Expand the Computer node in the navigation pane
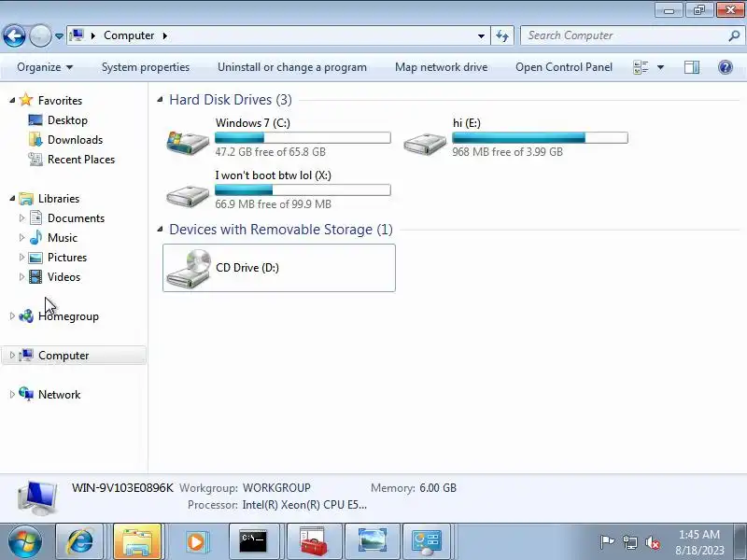The height and width of the screenshot is (560, 747). [x=12, y=355]
